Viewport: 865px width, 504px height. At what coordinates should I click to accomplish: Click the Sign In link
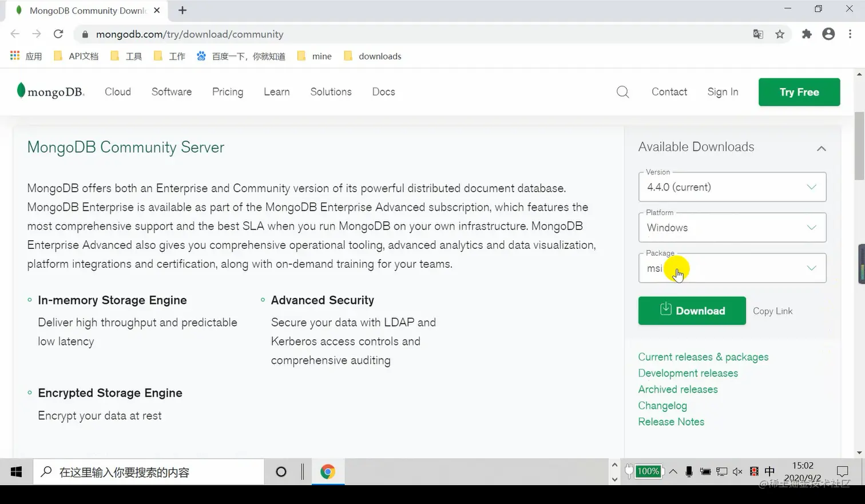[723, 92]
